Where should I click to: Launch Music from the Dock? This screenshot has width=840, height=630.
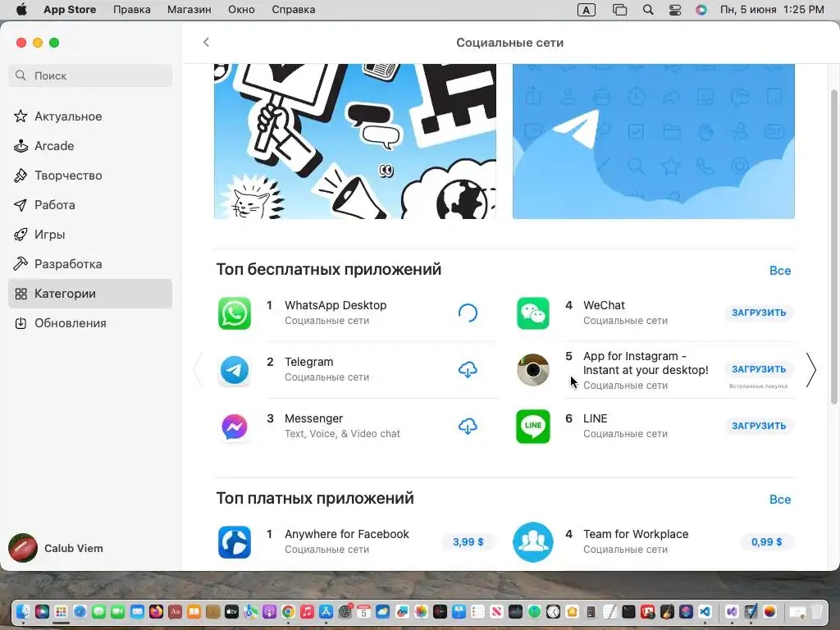[307, 611]
